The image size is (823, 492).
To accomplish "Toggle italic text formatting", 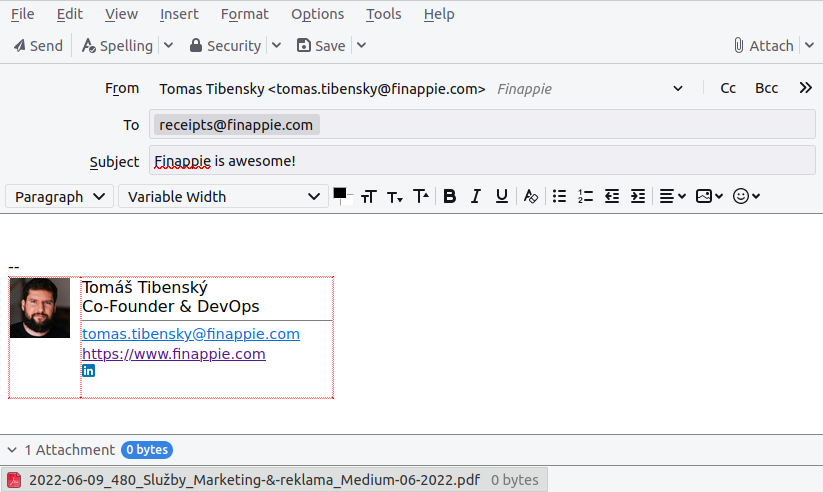I will [x=476, y=197].
